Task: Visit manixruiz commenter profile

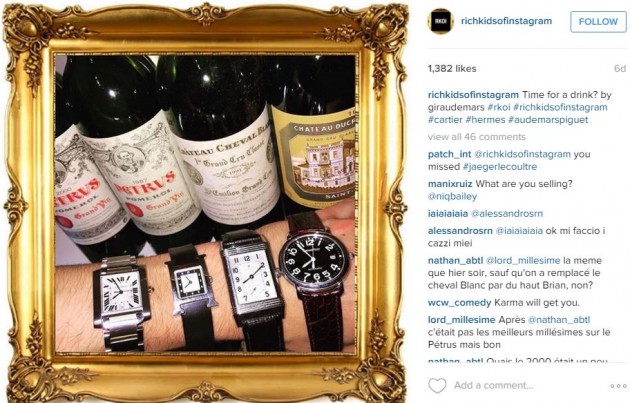Action: pos(450,184)
